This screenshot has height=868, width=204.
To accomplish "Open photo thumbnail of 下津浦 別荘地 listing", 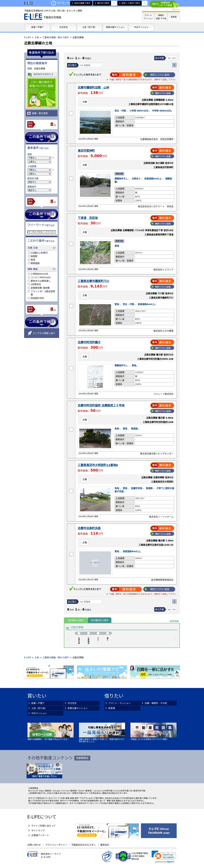I will (95, 252).
